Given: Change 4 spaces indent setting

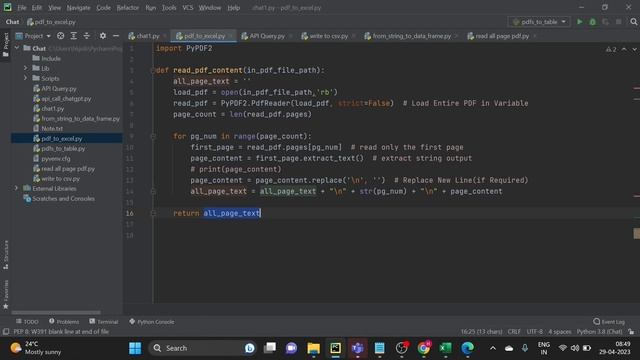Looking at the screenshot, I should click(x=560, y=331).
